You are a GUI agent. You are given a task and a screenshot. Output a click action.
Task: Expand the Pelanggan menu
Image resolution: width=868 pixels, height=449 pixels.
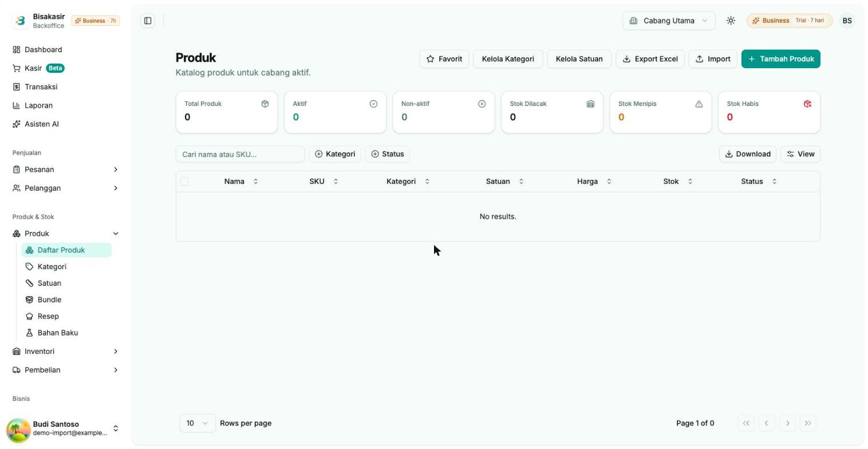click(66, 188)
